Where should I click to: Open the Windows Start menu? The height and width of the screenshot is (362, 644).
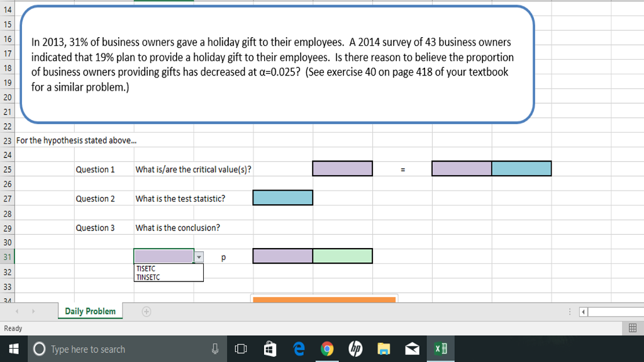point(14,349)
